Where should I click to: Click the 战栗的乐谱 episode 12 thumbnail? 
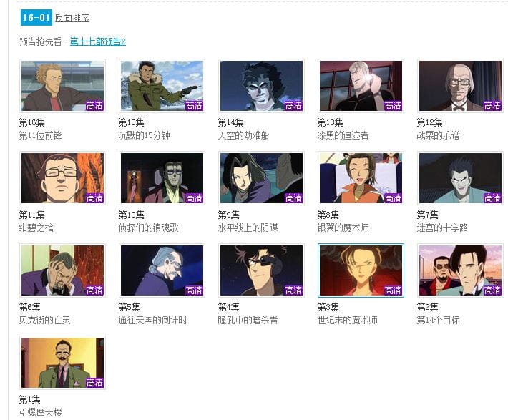[x=460, y=86]
